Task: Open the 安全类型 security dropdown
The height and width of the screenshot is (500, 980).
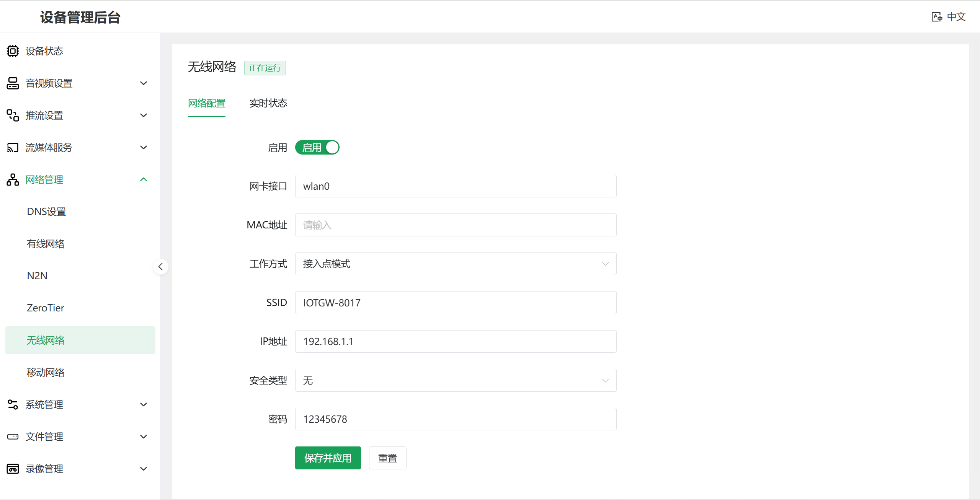Action: 456,380
